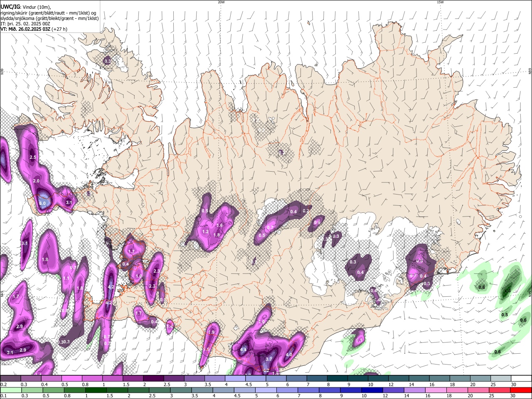
Task: Pick the dark green 1 swatch in lower rain scale
Action: coord(96,390)
